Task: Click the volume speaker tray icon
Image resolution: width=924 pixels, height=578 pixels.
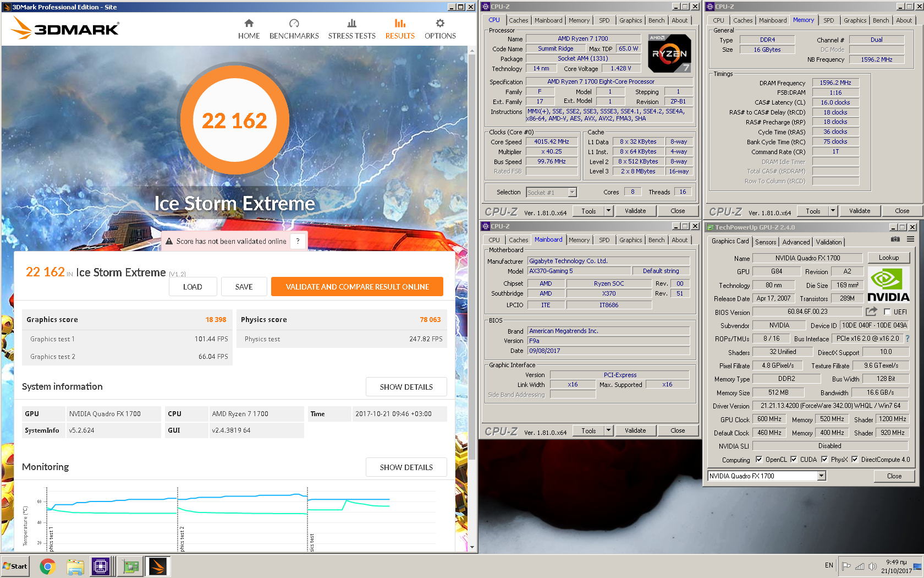Action: pos(872,566)
